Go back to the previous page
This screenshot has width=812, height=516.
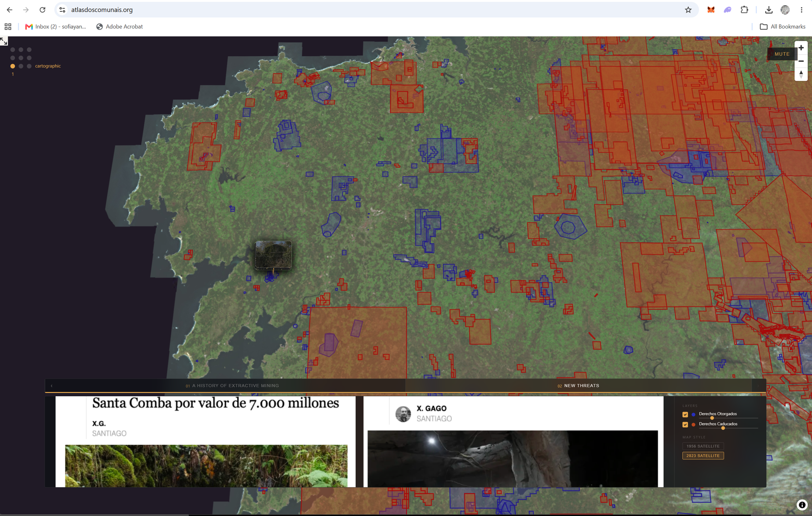tap(9, 10)
